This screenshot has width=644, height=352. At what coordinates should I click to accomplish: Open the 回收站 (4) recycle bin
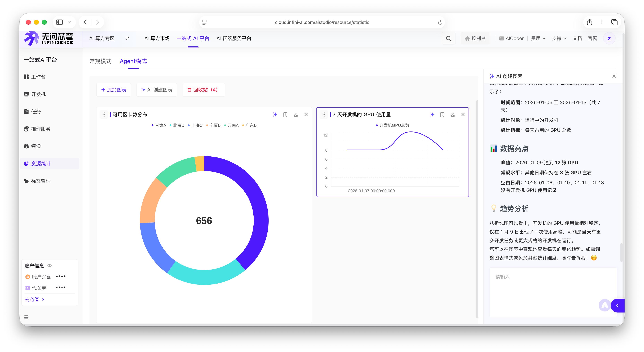click(204, 90)
